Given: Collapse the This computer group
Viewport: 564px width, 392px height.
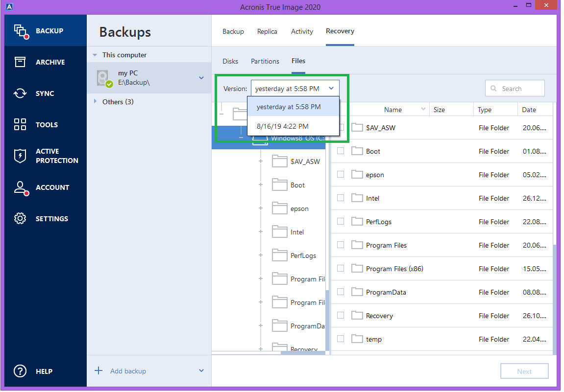Looking at the screenshot, I should point(95,55).
